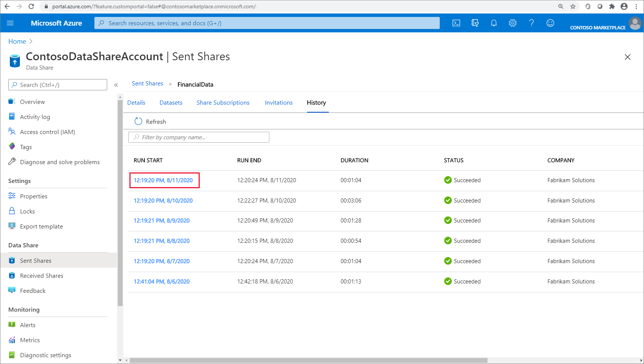Open Access control (IAM)
Screen dimensions: 644x364
click(x=48, y=132)
